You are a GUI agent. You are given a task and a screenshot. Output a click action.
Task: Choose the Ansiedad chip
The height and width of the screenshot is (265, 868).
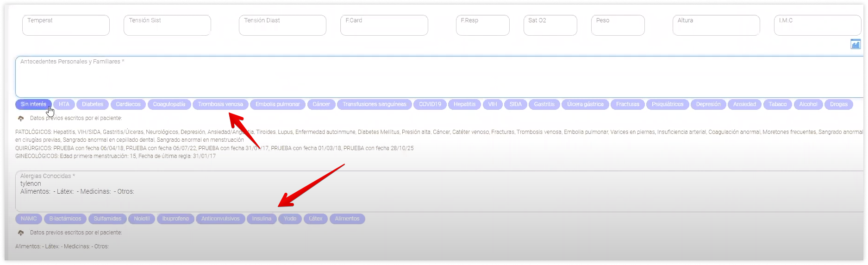(744, 104)
